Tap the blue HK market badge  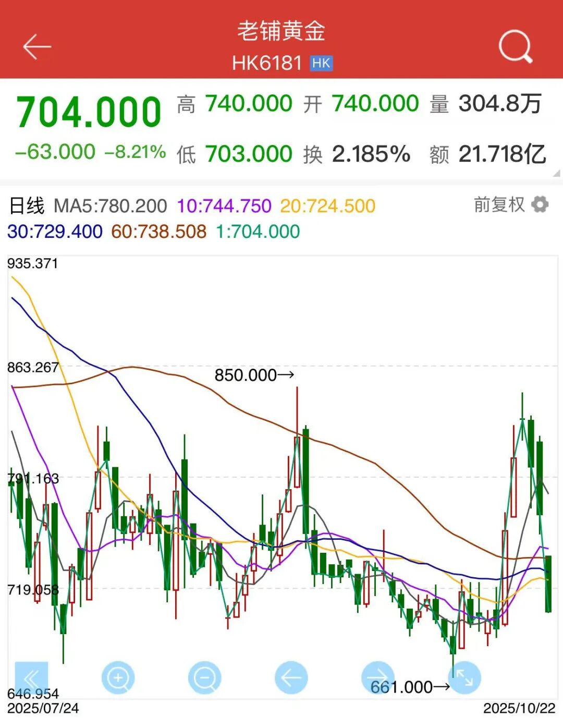point(321,63)
